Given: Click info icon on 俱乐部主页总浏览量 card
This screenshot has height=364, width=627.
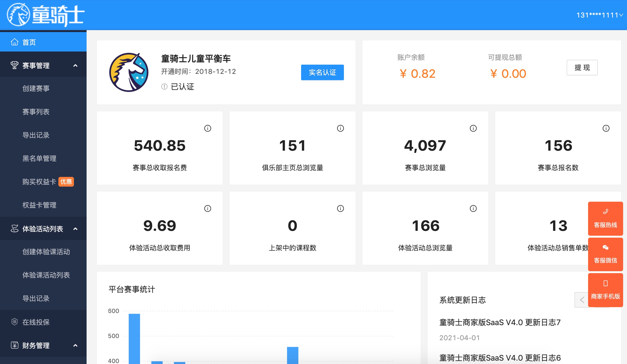Looking at the screenshot, I should 341,128.
